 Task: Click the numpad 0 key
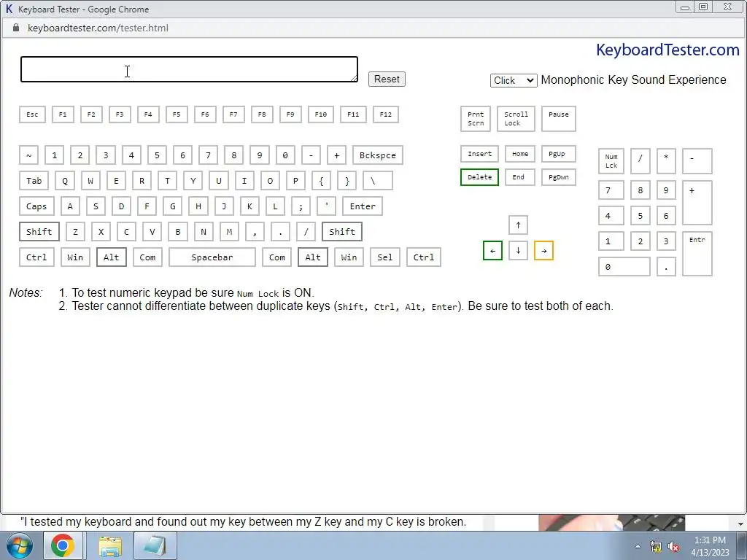(x=624, y=267)
